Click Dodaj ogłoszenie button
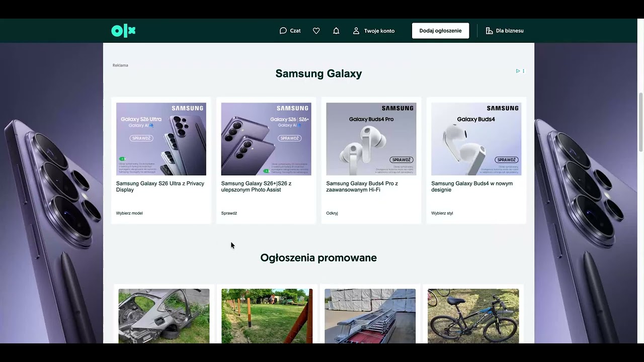Viewport: 644px width, 362px height. 440,31
